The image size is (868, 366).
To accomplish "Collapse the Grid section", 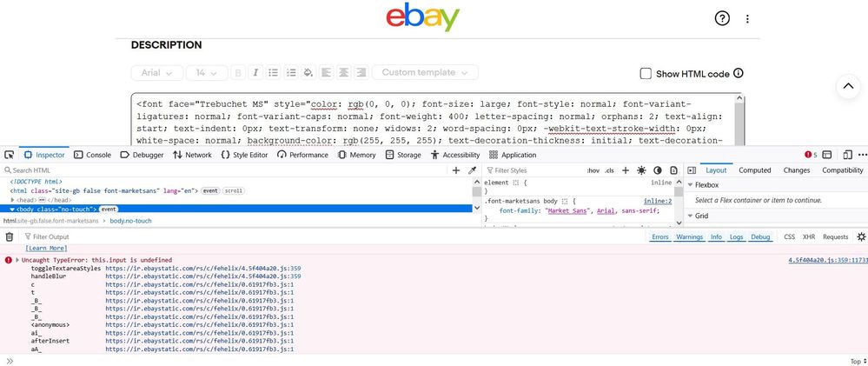I will 690,216.
